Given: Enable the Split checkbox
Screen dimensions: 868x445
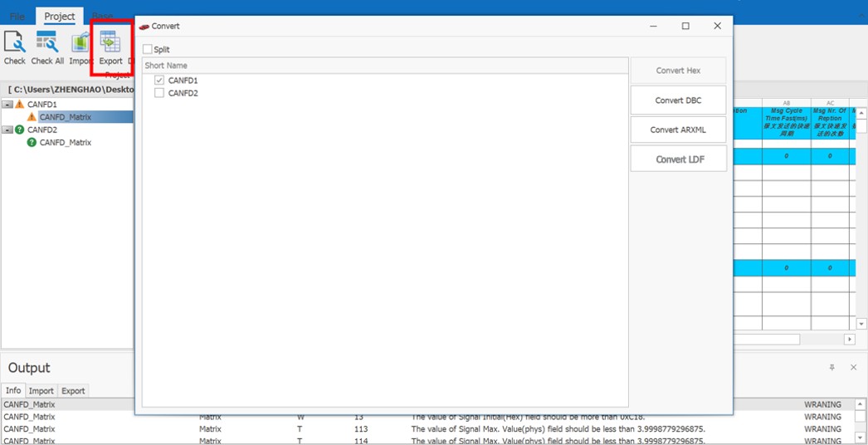Looking at the screenshot, I should [148, 50].
